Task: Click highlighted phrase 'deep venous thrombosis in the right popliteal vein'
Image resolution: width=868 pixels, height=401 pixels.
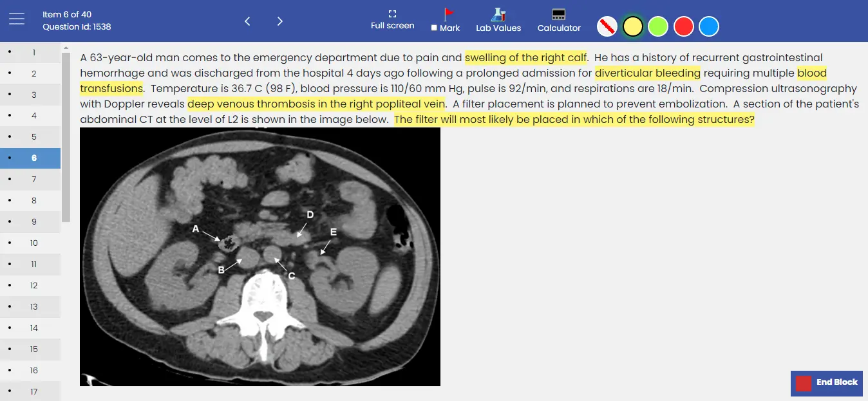Action: click(316, 104)
